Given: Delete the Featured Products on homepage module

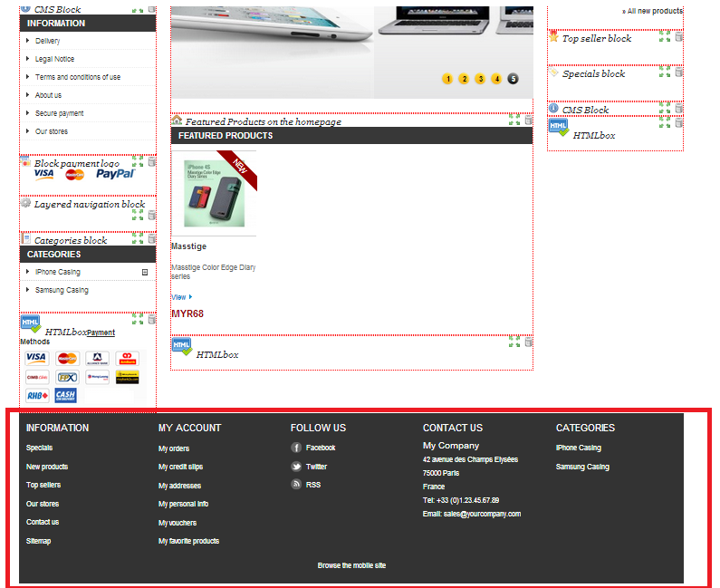Looking at the screenshot, I should tap(529, 120).
